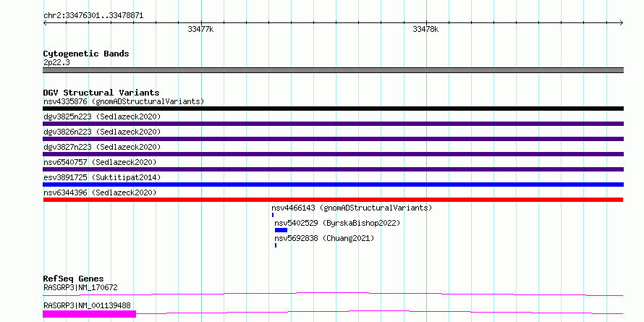Screen dimensions: 644x322
Task: Click the 2p22.3 band label
Action: click(x=56, y=62)
